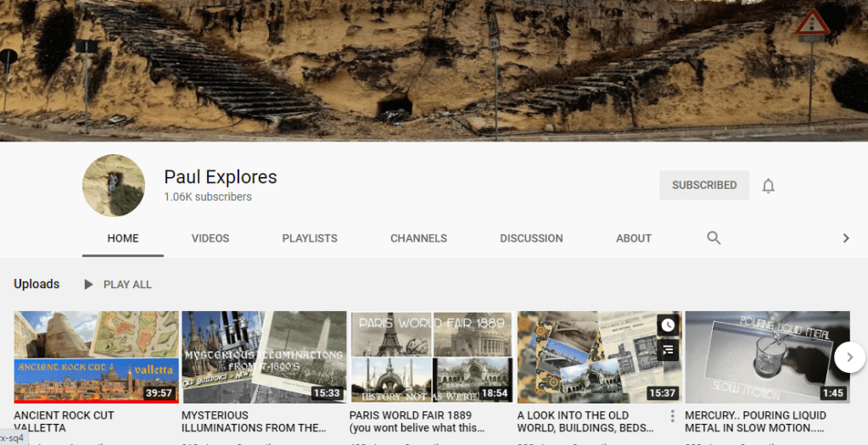Show next uploads with carousel arrow

848,357
